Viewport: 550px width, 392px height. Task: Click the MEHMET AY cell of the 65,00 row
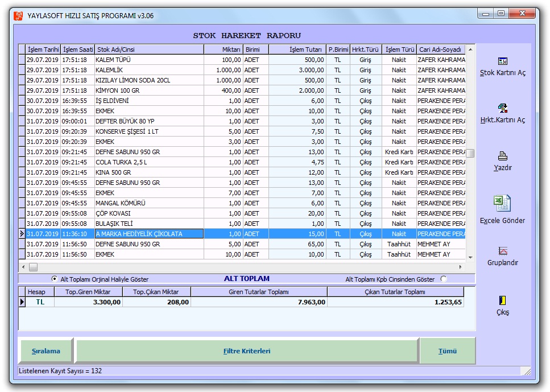point(441,244)
